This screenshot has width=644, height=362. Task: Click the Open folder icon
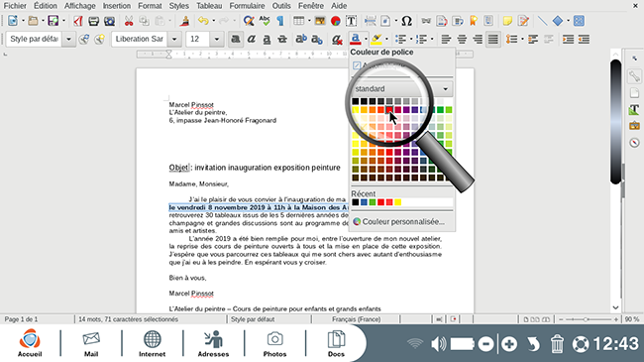[x=33, y=21]
